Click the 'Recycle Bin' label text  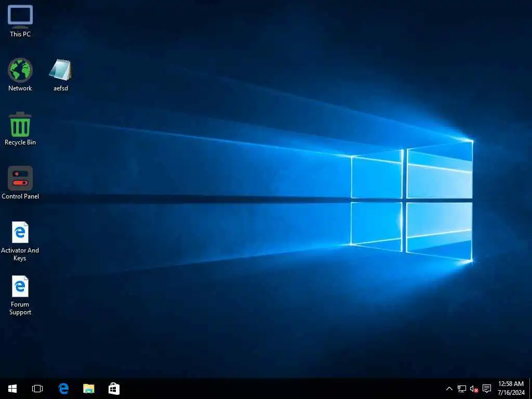click(x=20, y=142)
